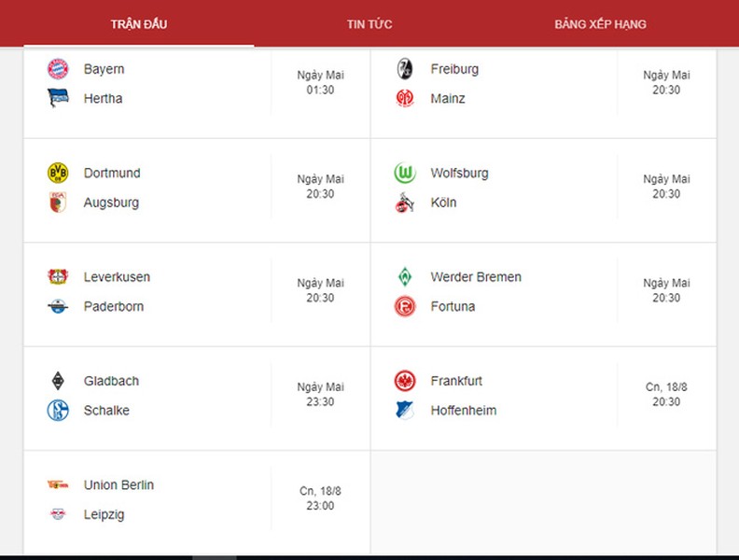Select the Leverkusen club crest

tap(58, 276)
